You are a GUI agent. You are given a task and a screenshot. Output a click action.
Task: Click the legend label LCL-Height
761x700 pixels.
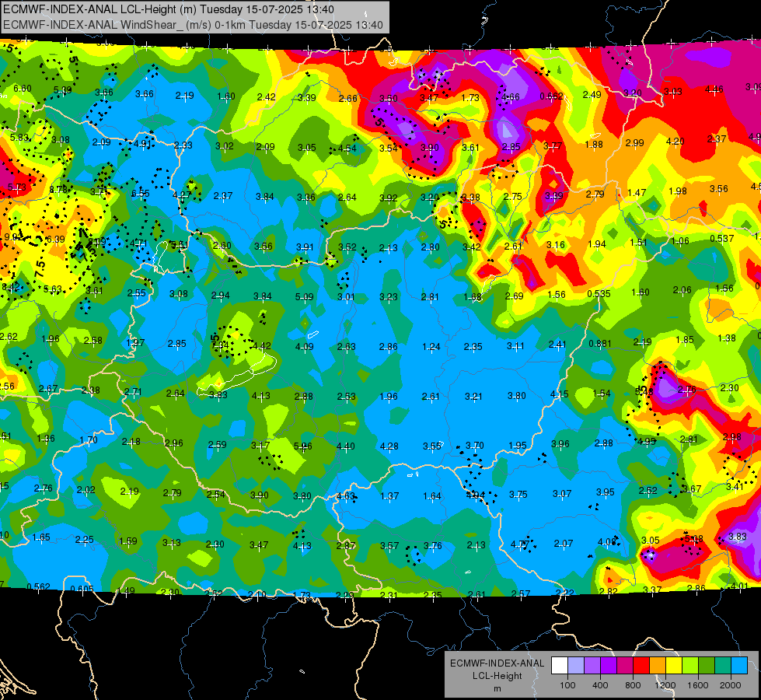pyautogui.click(x=497, y=676)
